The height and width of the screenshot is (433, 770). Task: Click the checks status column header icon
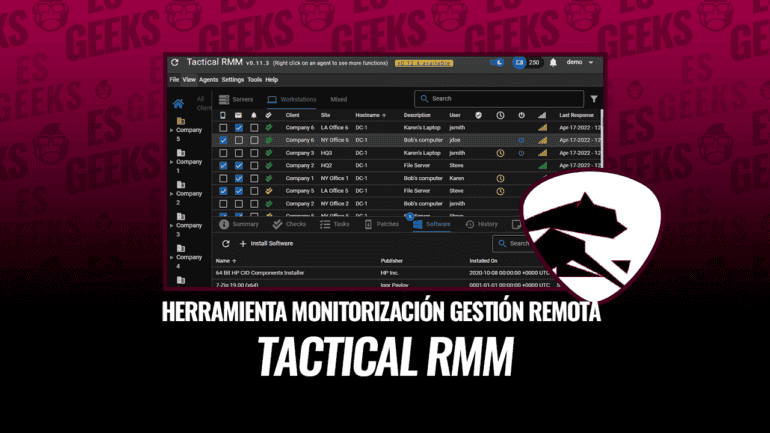[x=269, y=115]
